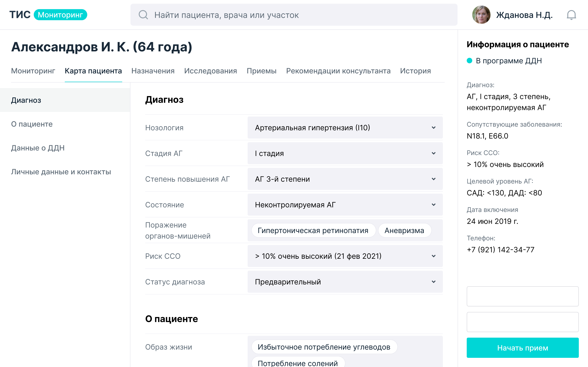The image size is (588, 367).
Task: Select the Аневризма chip
Action: click(404, 230)
